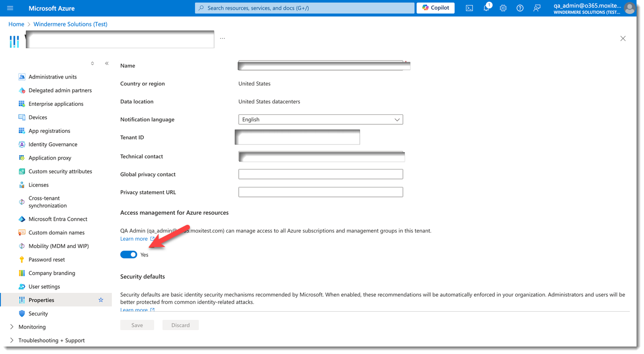Click the Security shield icon

(x=22, y=313)
